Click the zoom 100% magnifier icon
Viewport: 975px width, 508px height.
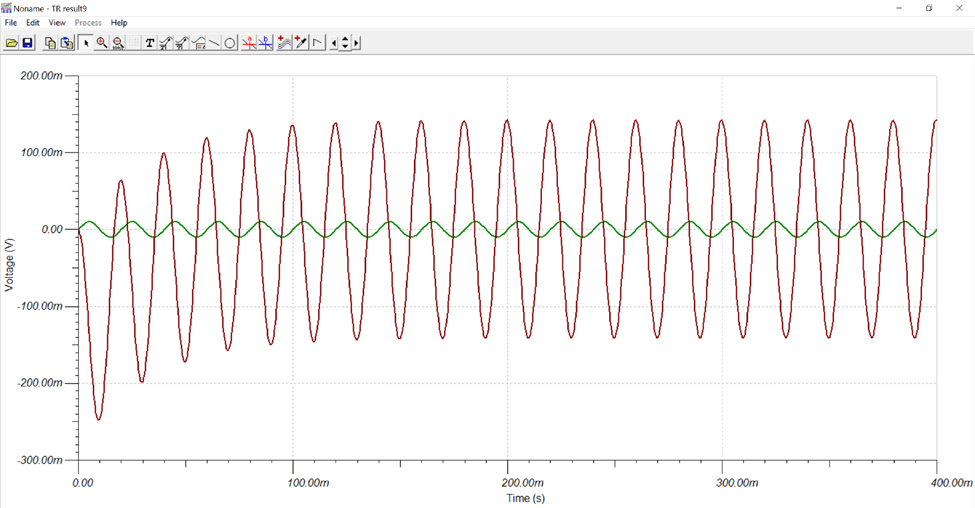click(x=118, y=43)
